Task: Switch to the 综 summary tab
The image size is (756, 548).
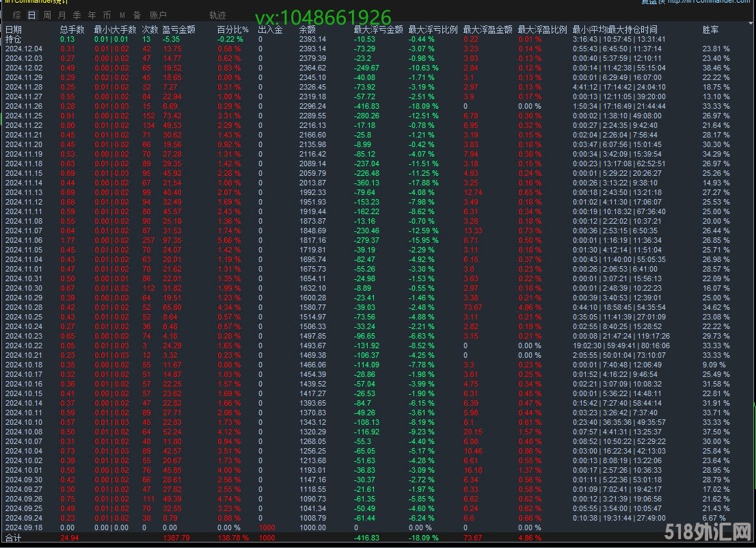Action: tap(17, 16)
